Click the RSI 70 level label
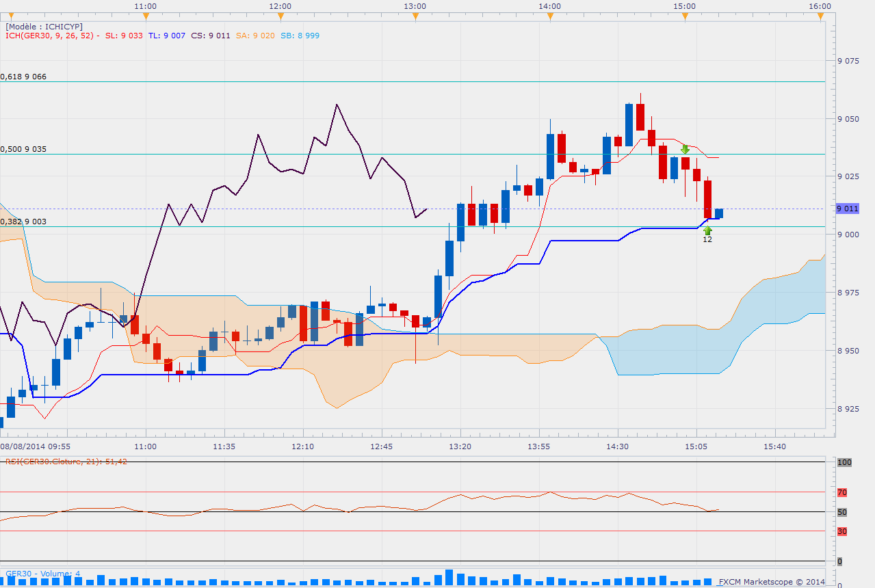The width and height of the screenshot is (875, 588). [842, 492]
